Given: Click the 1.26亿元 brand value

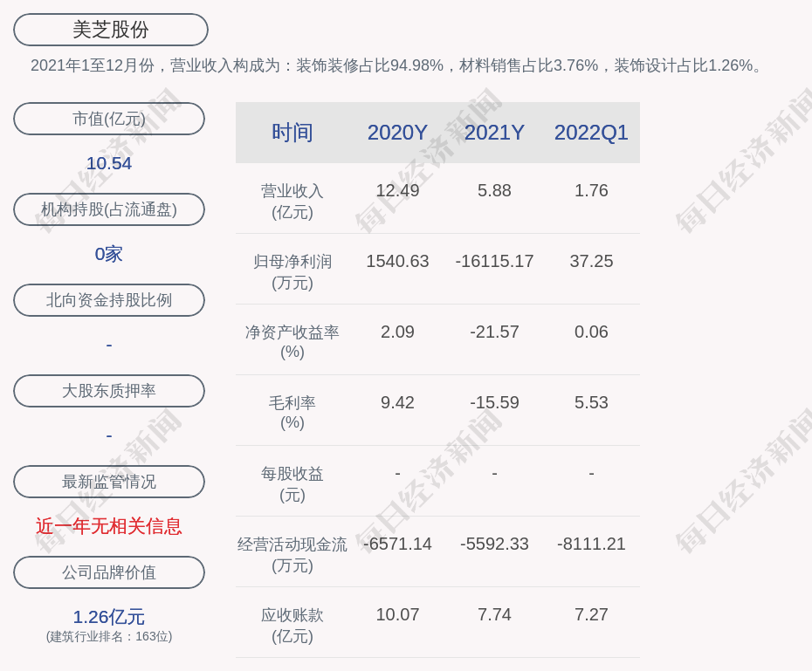Looking at the screenshot, I should coord(109,617).
